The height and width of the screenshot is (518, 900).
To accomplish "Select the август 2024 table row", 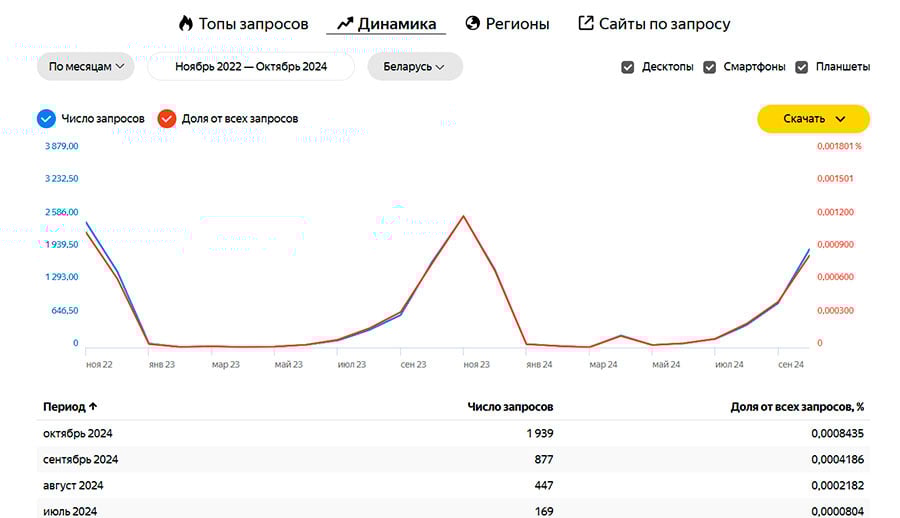I will [x=453, y=485].
